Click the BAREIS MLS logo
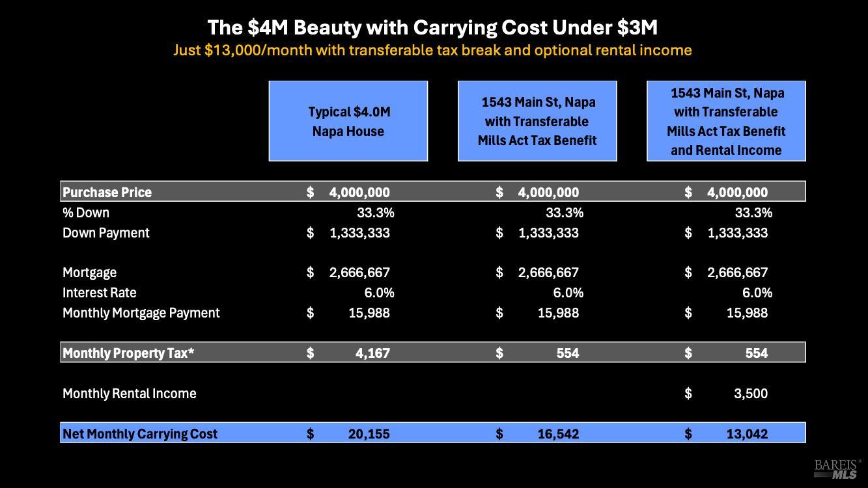Screen dimensions: 868x488 [x=837, y=469]
